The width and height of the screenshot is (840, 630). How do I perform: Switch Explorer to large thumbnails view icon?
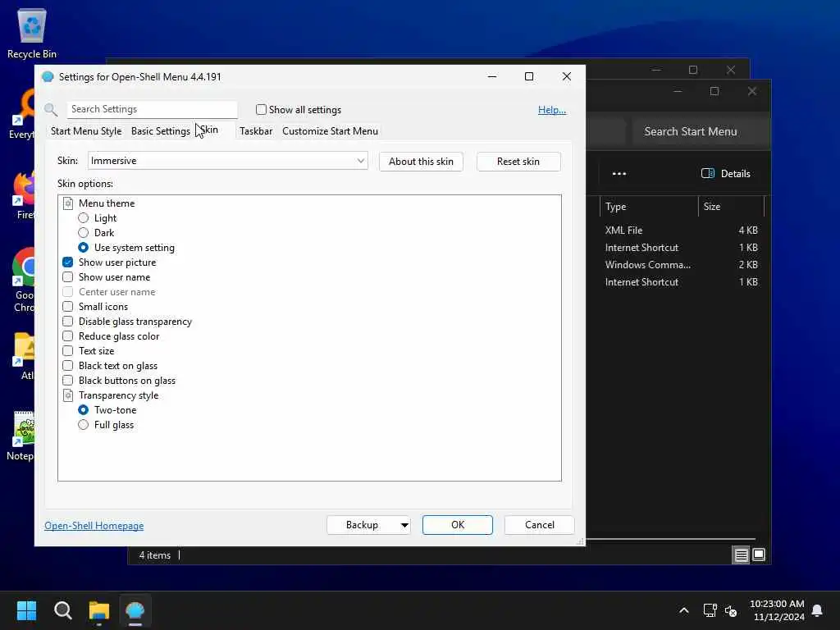759,555
